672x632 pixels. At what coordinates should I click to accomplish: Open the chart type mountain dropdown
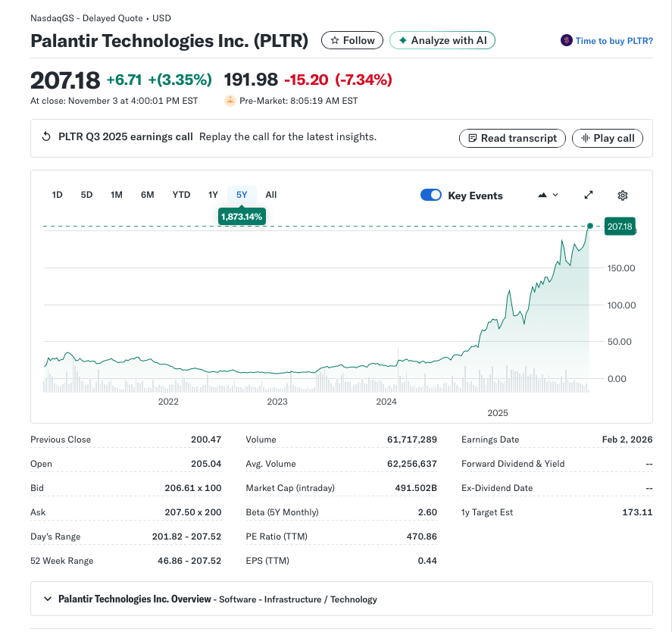click(x=548, y=196)
